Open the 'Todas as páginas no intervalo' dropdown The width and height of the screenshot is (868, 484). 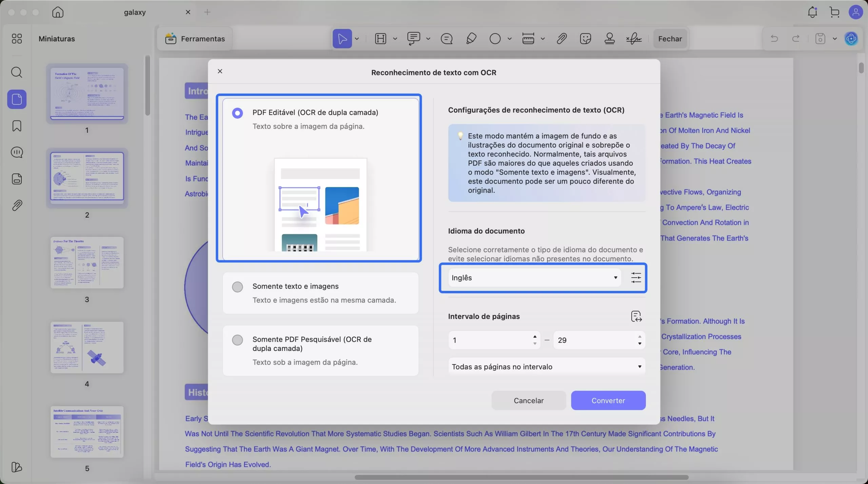[546, 366]
